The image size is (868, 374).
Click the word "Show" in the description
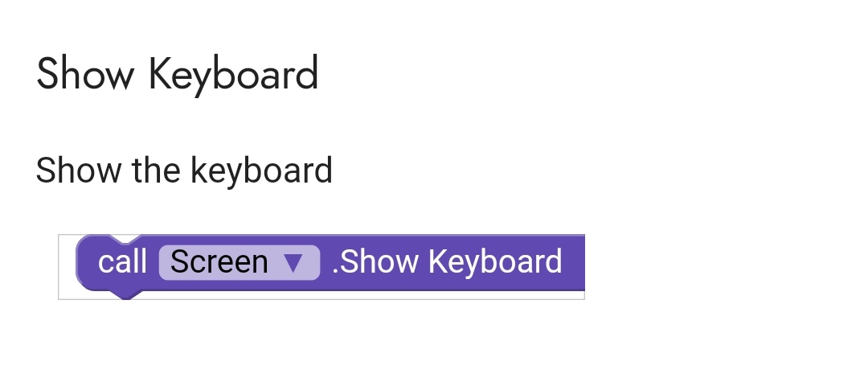[76, 171]
